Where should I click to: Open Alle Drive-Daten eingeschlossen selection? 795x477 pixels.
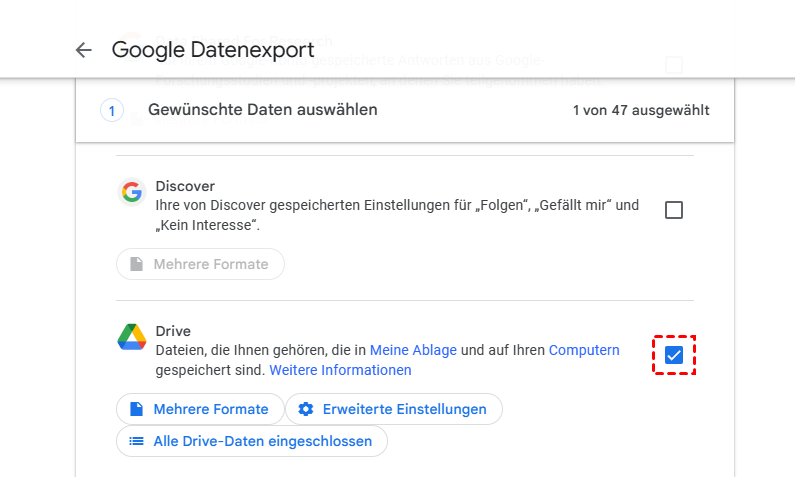point(252,441)
